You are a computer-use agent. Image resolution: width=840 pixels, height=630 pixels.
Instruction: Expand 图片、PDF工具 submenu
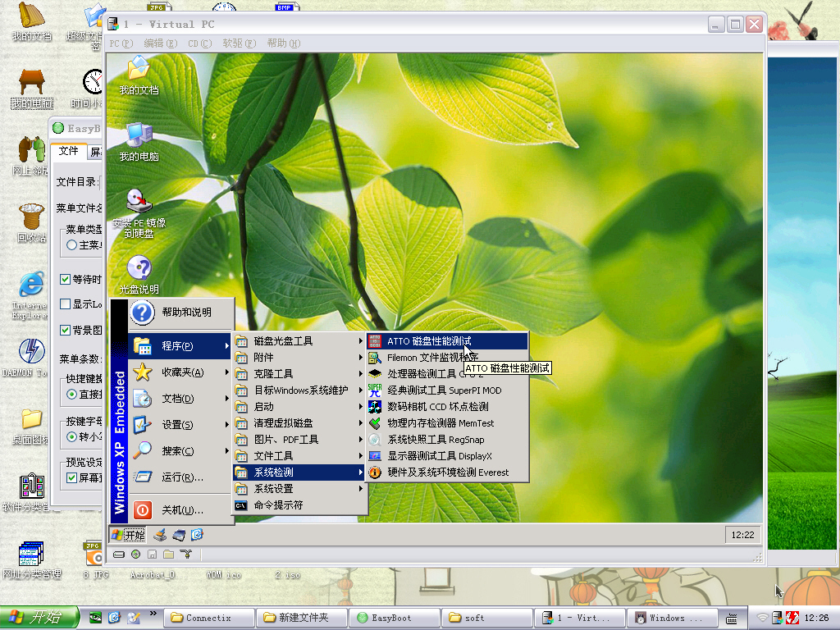point(299,440)
